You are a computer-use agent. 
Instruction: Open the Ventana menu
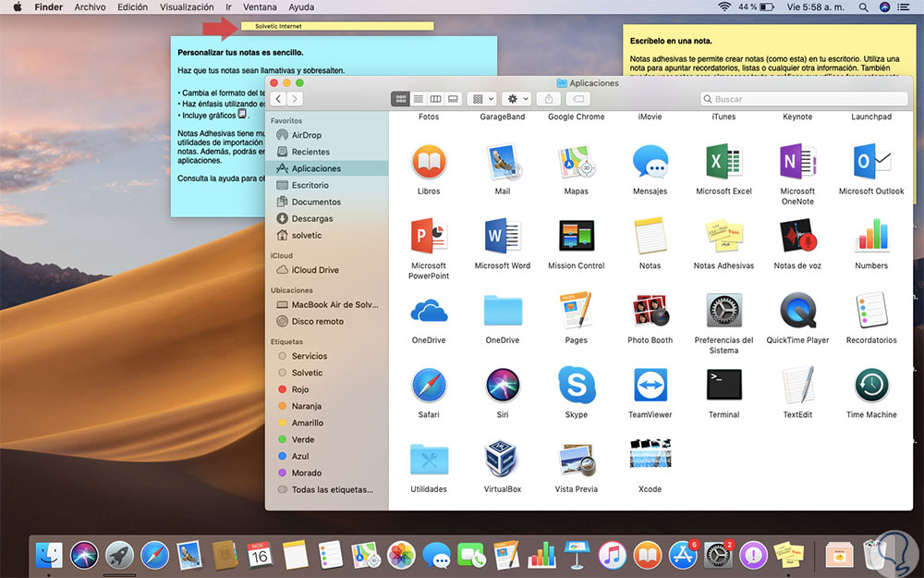(x=260, y=7)
